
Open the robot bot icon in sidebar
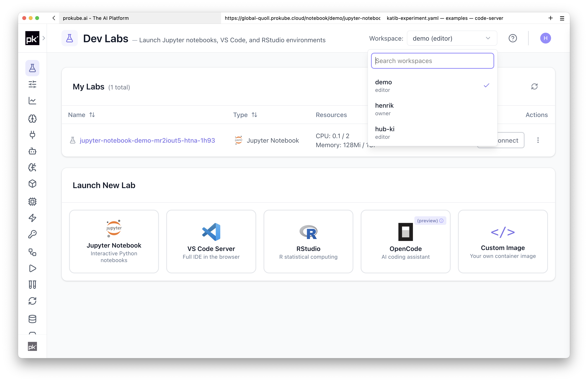32,151
